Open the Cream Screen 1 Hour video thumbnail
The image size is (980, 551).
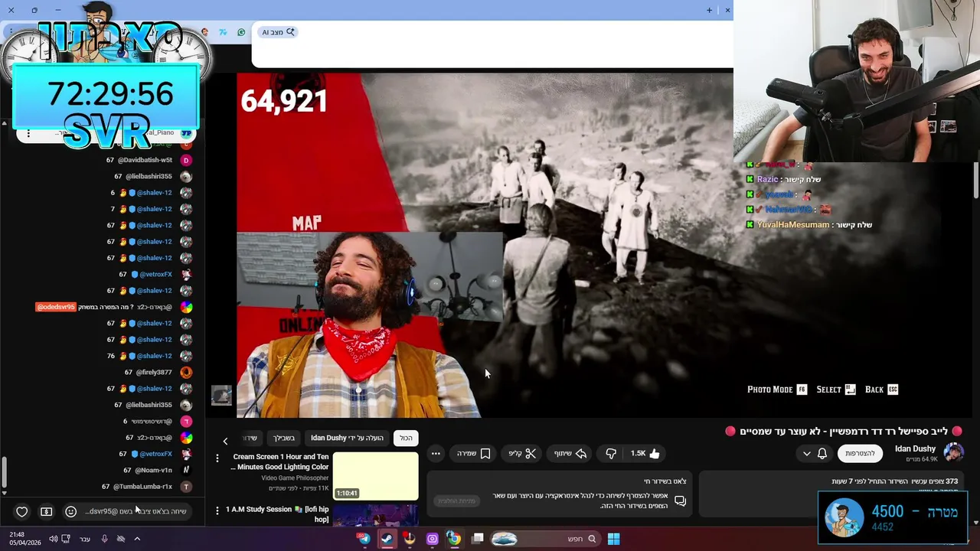tap(376, 475)
